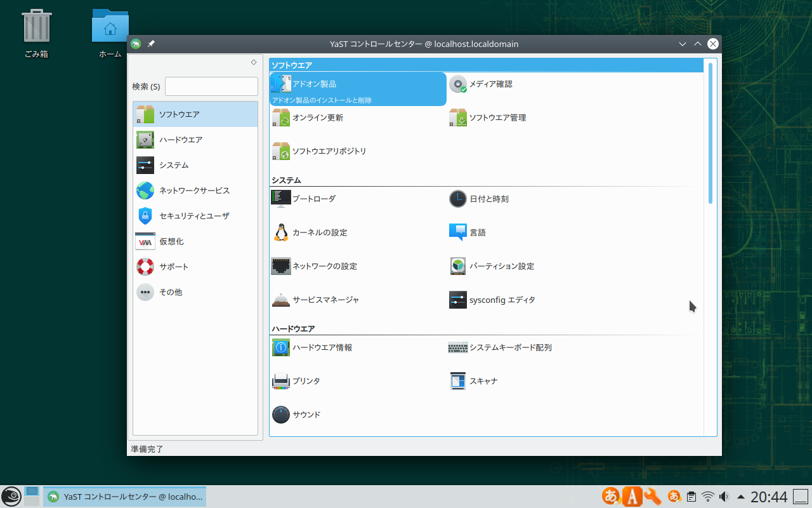
Task: Select セキュリティとユーザ category in sidebar
Action: click(x=195, y=216)
